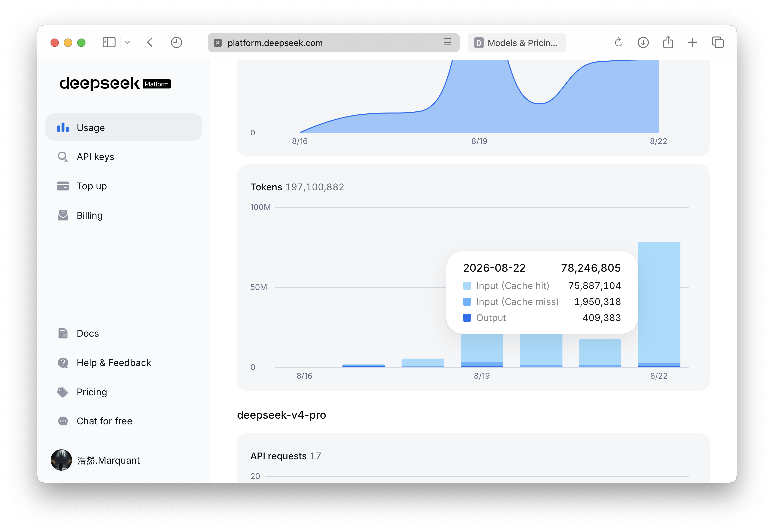The height and width of the screenshot is (532, 774).
Task: Click the deepseek-v4-pro section heading
Action: click(281, 415)
